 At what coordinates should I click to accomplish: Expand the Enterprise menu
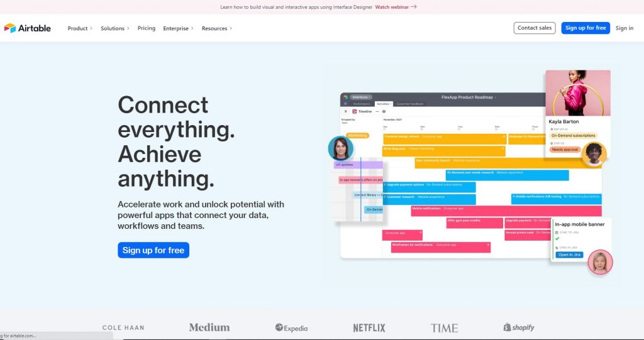(178, 28)
